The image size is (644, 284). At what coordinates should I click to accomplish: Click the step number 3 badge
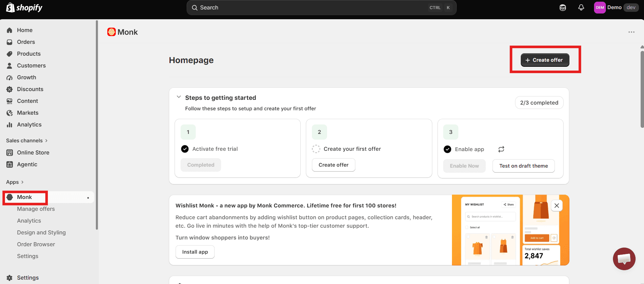coord(451,132)
